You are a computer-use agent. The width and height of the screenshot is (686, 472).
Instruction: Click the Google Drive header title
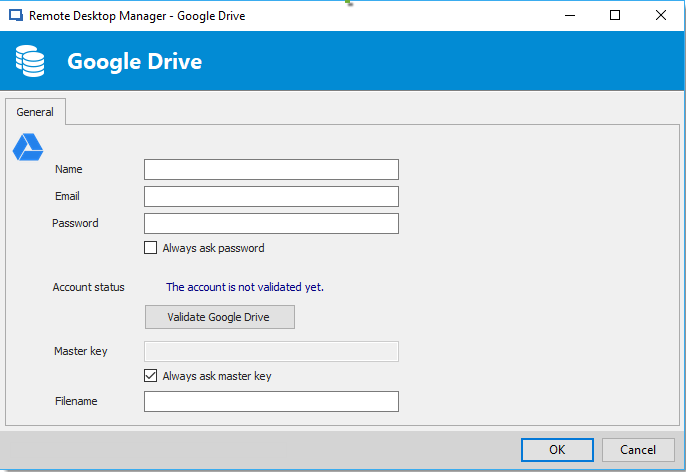[x=134, y=61]
